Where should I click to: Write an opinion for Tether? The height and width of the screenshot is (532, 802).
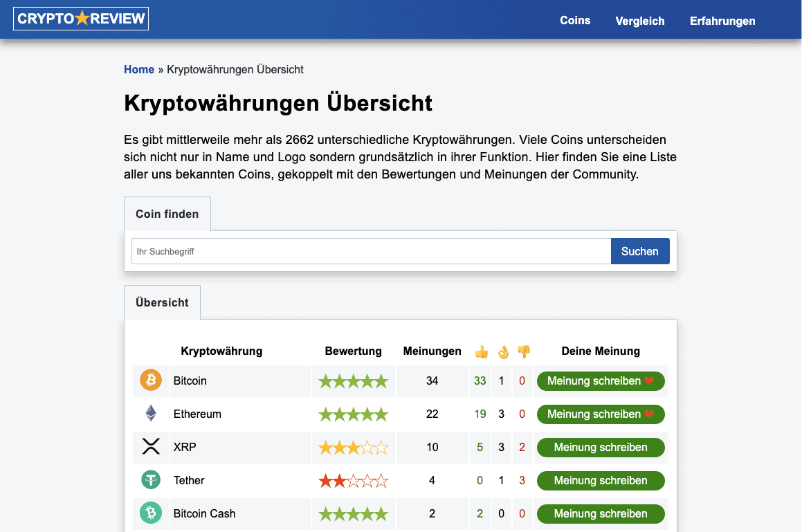point(601,481)
